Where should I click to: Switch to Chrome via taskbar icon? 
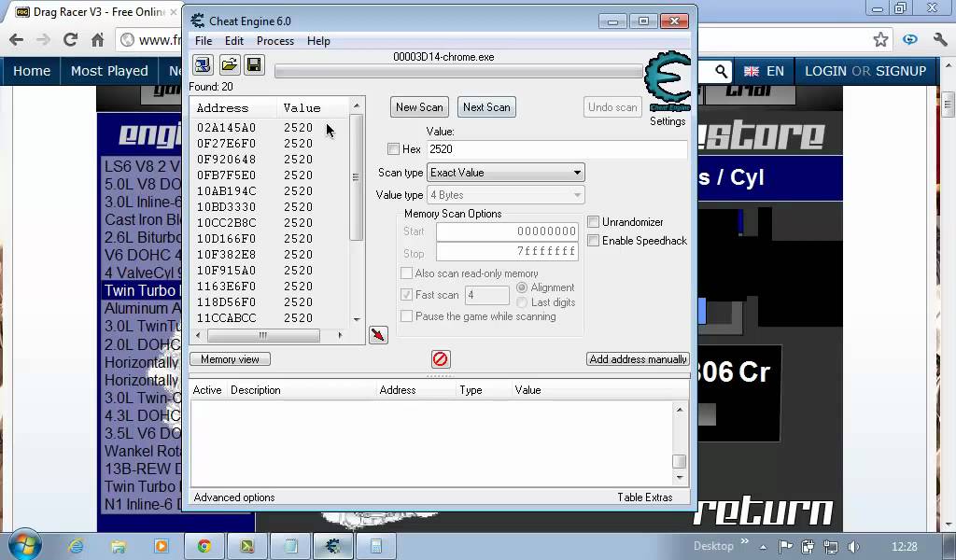(204, 546)
